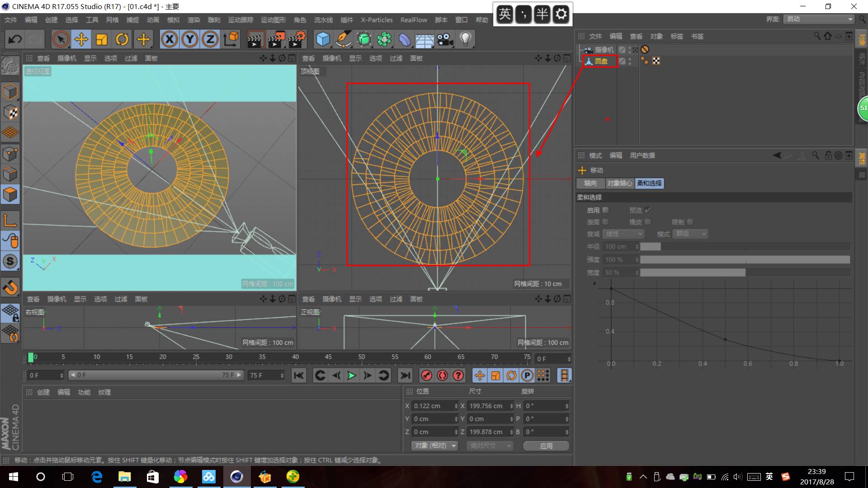The width and height of the screenshot is (868, 488).
Task: Open the 界面 layout dropdown
Action: (x=819, y=19)
